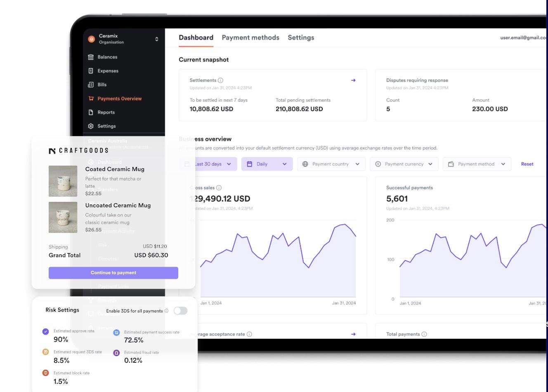548x392 pixels.
Task: Switch to the Payment methods tab
Action: pyautogui.click(x=250, y=38)
